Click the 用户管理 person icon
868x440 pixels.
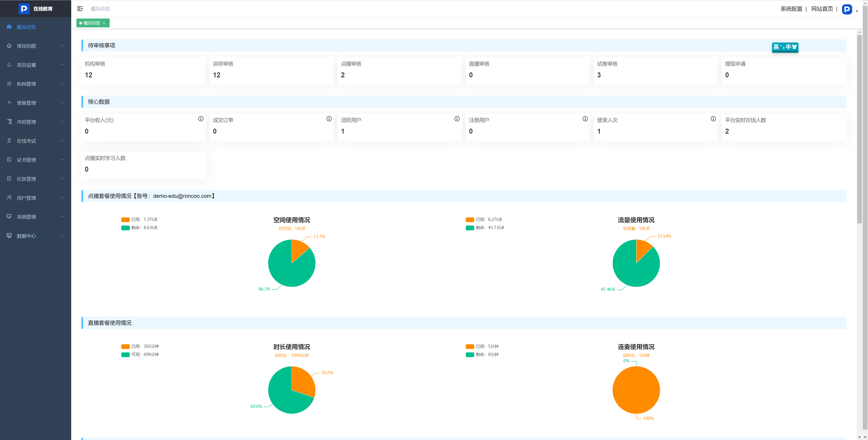coord(9,198)
